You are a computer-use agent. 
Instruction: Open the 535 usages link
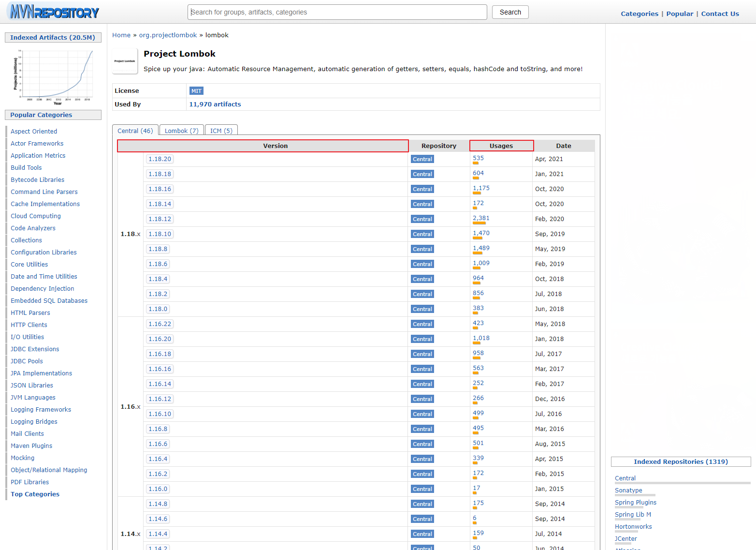coord(478,158)
